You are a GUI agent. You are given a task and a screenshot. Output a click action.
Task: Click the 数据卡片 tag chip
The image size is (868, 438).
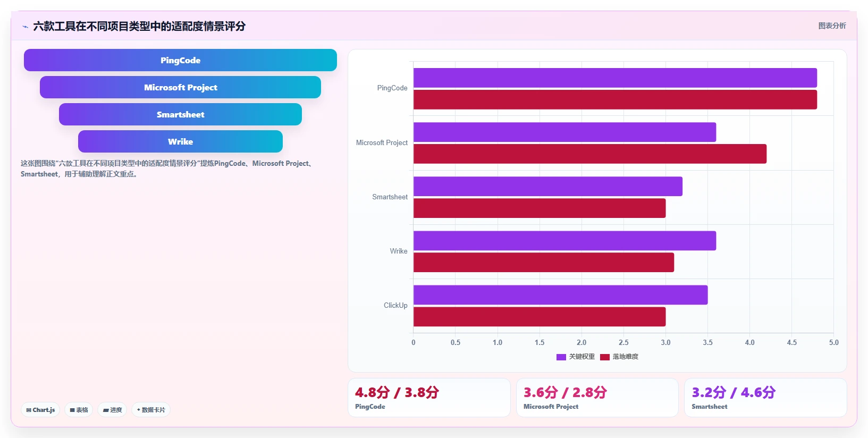point(151,410)
